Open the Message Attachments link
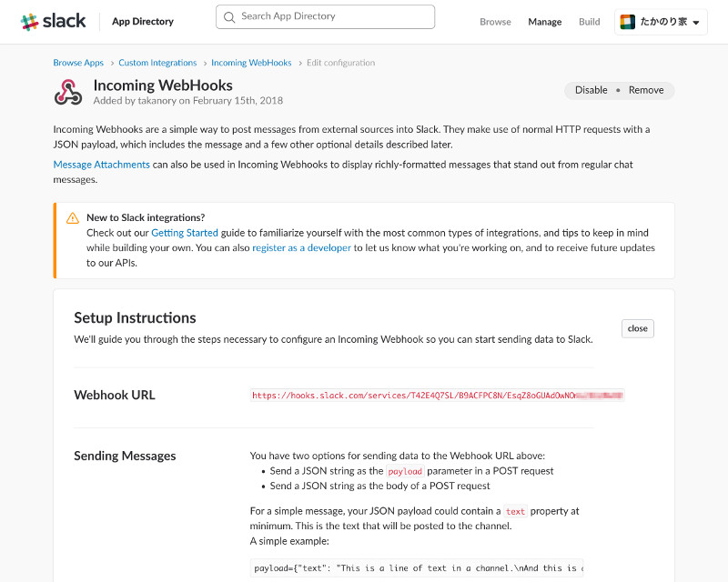The height and width of the screenshot is (582, 728). [x=101, y=165]
